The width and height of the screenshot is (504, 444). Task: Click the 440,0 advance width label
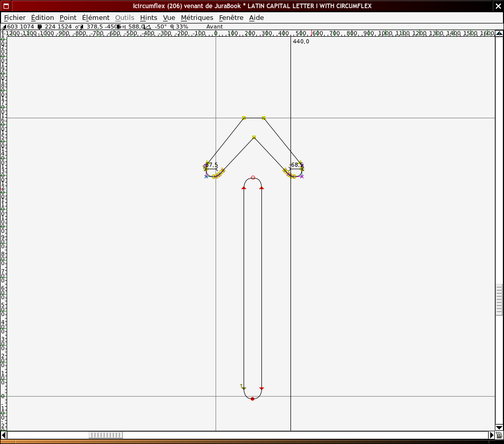tap(301, 41)
